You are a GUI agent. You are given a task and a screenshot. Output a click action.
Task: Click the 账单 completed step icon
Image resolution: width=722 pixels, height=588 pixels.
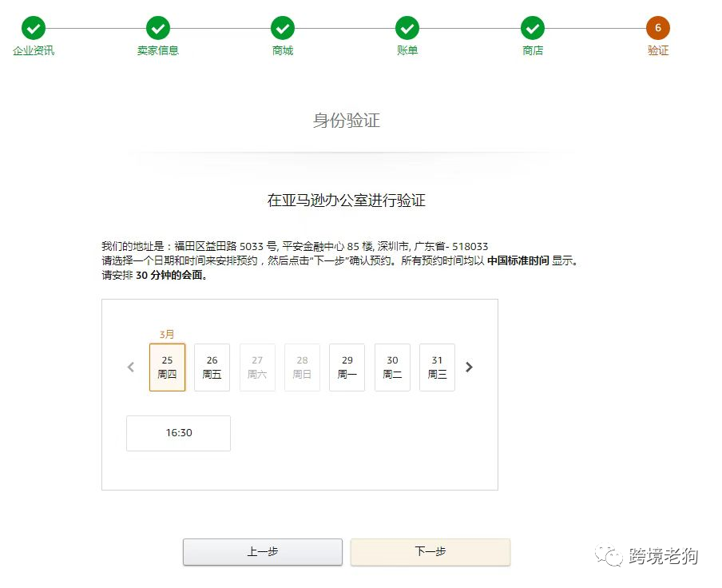point(407,27)
